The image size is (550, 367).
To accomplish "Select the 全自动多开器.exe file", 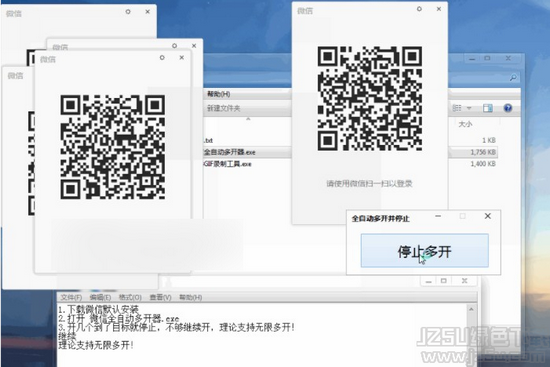I will click(230, 152).
